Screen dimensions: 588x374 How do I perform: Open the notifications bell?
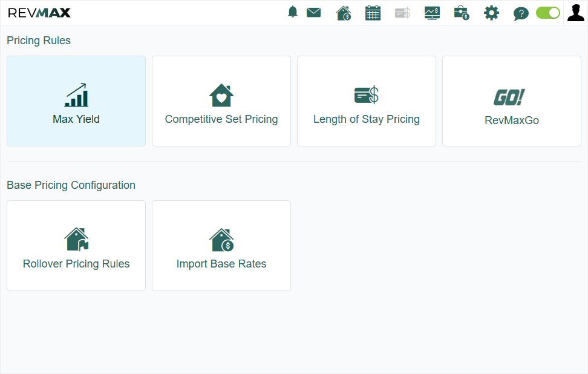pos(293,12)
